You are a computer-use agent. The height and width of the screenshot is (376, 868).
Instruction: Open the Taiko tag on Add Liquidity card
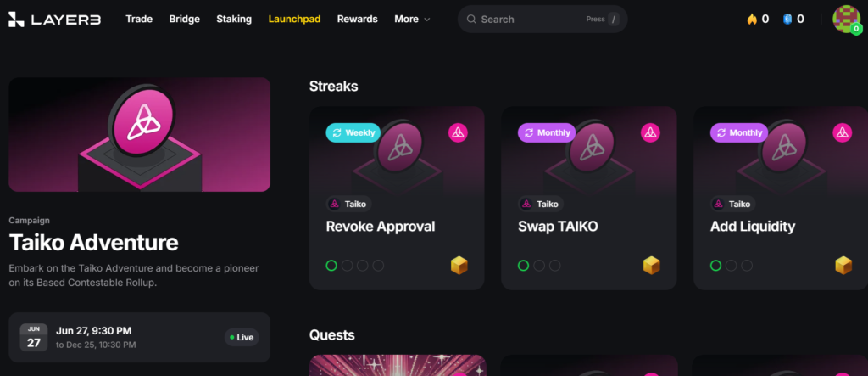coord(733,204)
